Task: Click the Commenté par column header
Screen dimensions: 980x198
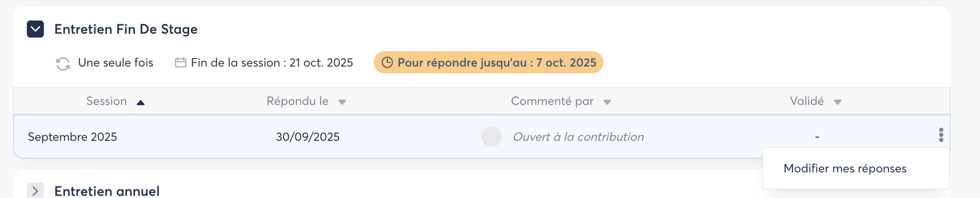Action: tap(552, 101)
